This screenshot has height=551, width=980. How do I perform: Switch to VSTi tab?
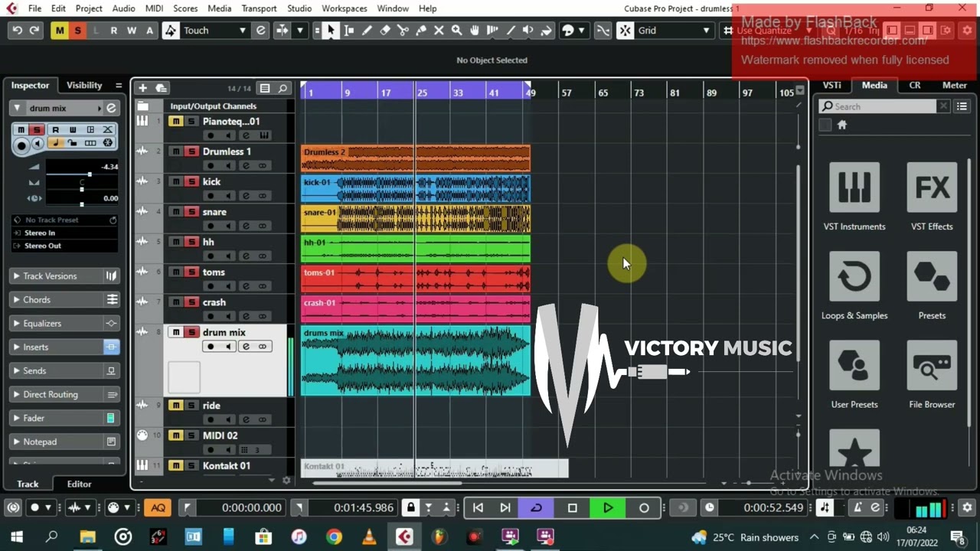(831, 86)
